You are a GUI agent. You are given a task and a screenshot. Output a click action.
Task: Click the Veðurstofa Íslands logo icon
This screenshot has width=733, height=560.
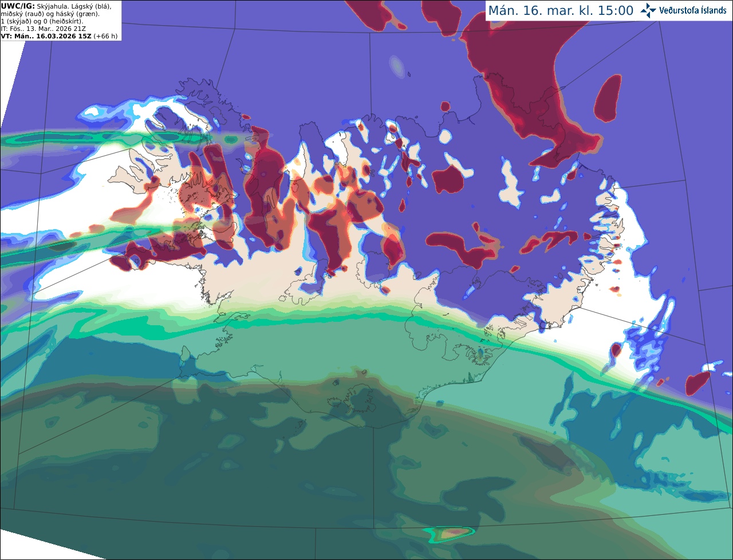point(648,10)
